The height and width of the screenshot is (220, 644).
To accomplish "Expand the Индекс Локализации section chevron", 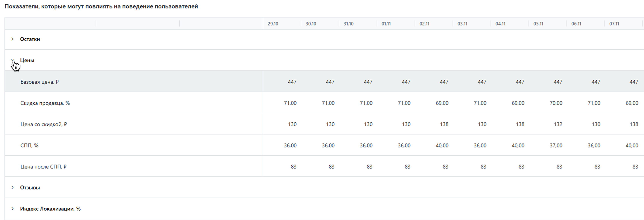I will coord(13,209).
